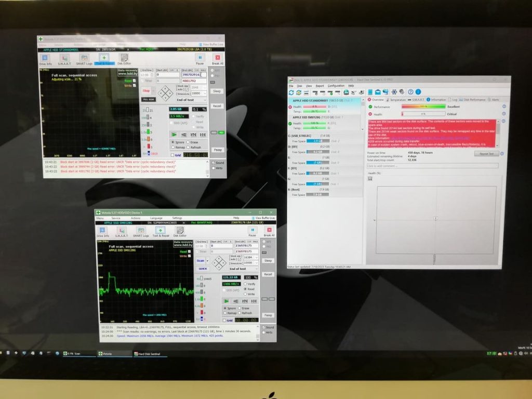532x399 pixels.
Task: Toggle the Grid checkbox in the APPLE SSD Victoria window
Action: [x=224, y=320]
